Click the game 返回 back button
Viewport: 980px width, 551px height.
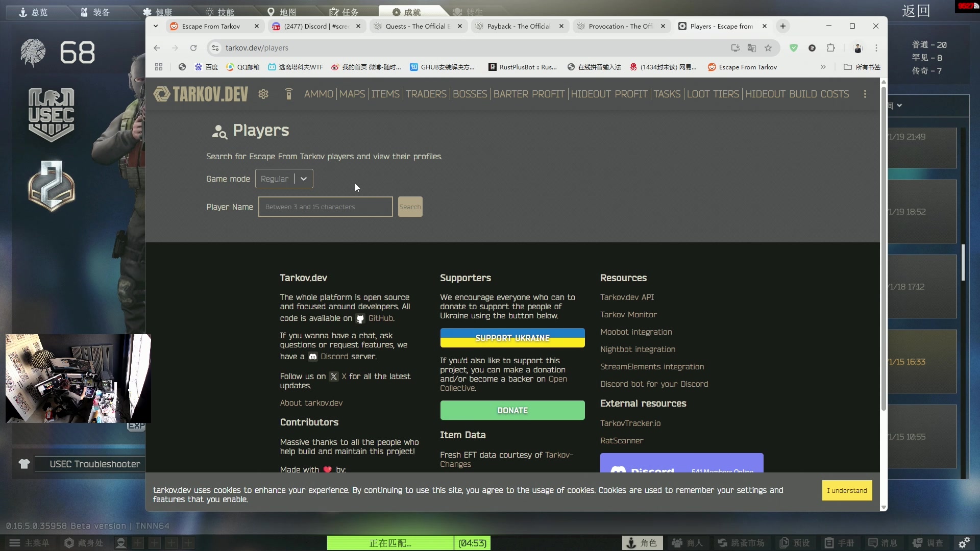coord(916,11)
